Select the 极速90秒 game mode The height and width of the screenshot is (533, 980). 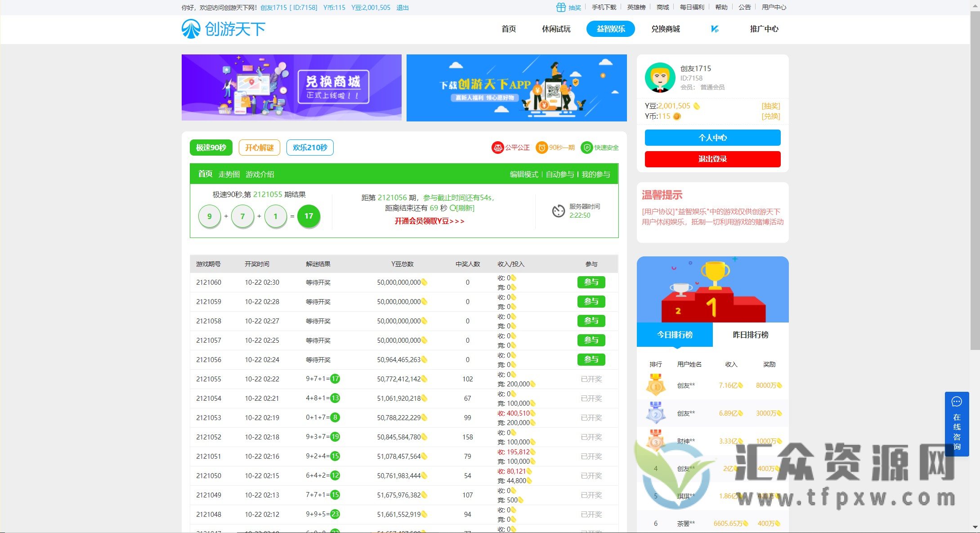[x=210, y=148]
